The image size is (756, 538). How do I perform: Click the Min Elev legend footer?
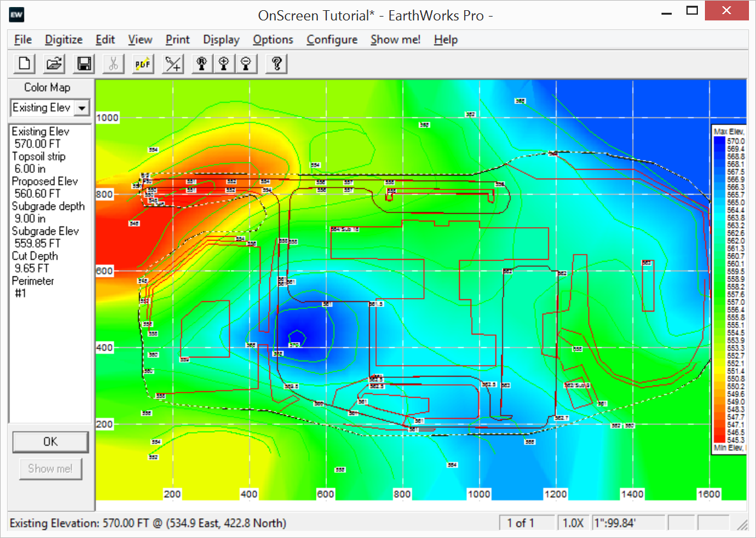(x=729, y=448)
